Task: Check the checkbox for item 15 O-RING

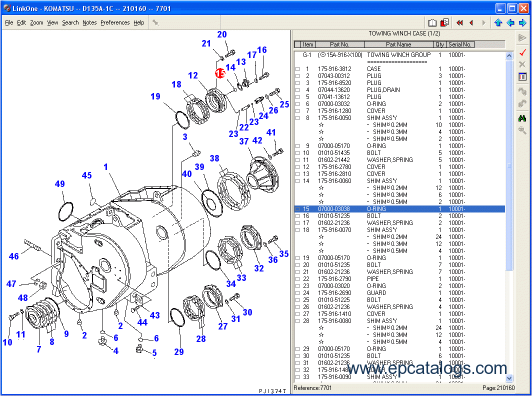Action: click(297, 209)
